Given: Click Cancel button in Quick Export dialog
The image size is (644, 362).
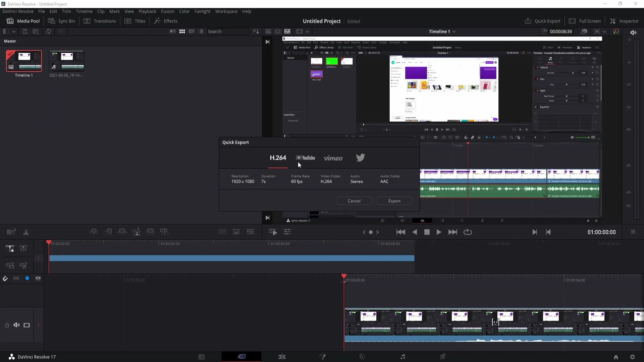Looking at the screenshot, I should pos(354,201).
